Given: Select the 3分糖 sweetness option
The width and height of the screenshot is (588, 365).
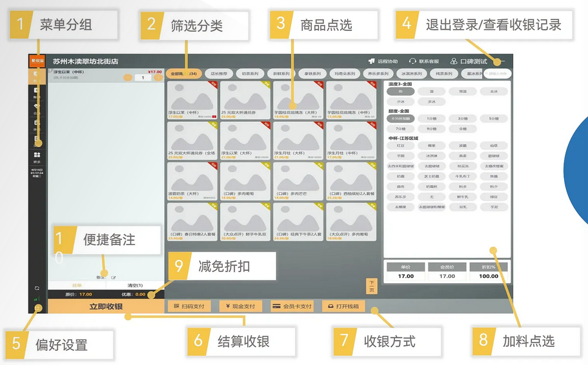Looking at the screenshot, I should (462, 119).
